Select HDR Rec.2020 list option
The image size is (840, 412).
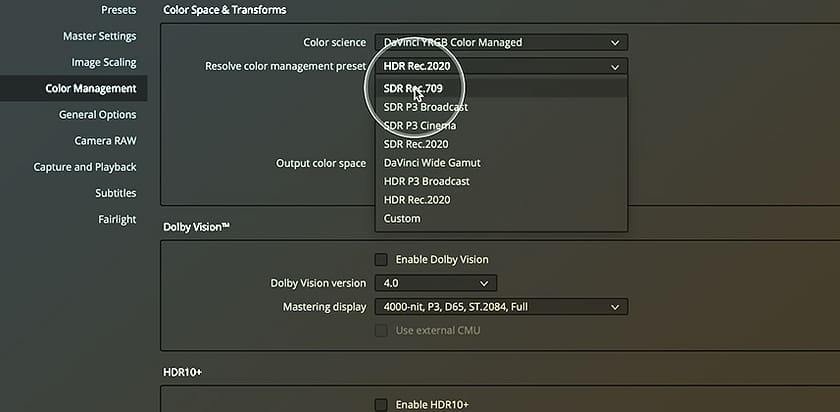point(501,200)
